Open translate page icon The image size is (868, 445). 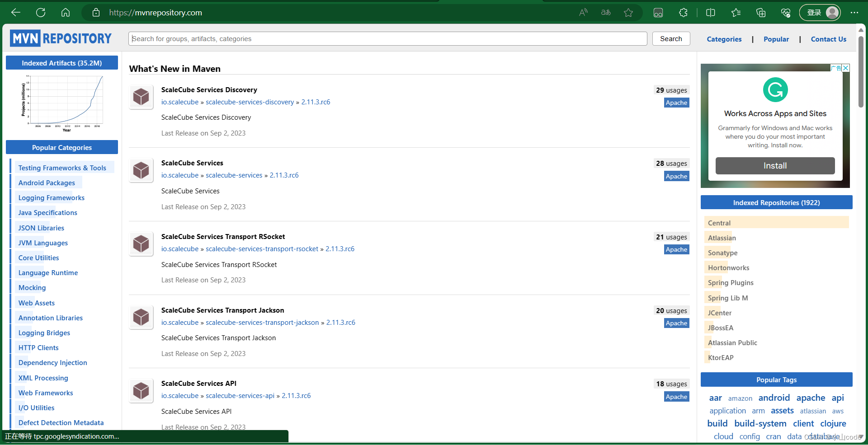pos(606,13)
